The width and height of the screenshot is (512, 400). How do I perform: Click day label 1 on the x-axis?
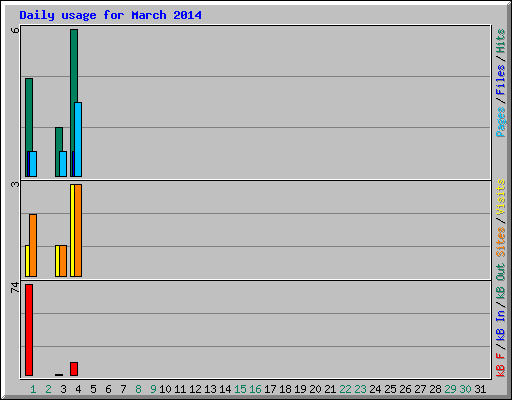click(x=33, y=389)
